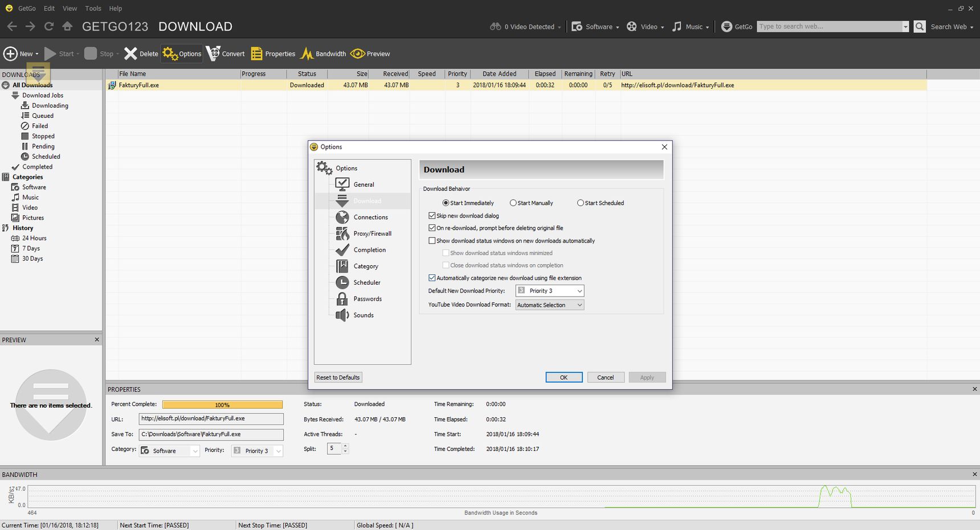Click the 100% progress bar in Properties

click(222, 405)
